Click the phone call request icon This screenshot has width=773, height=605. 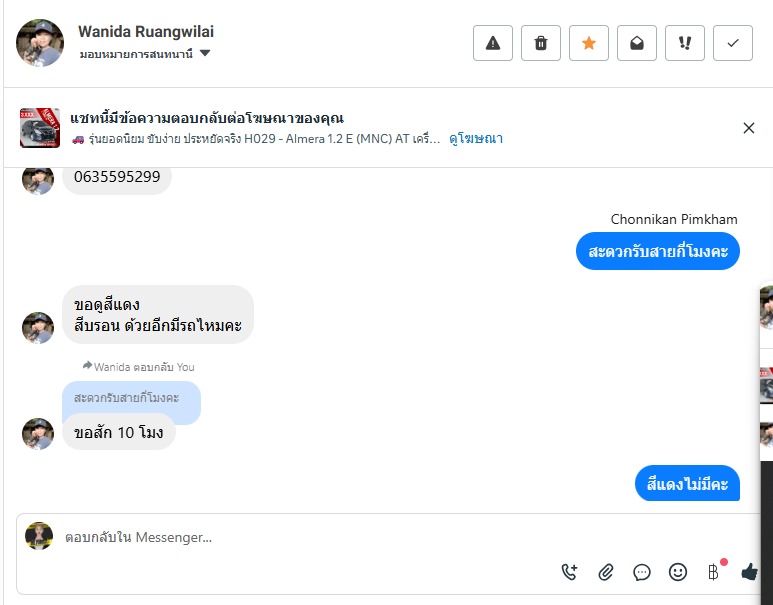point(570,572)
